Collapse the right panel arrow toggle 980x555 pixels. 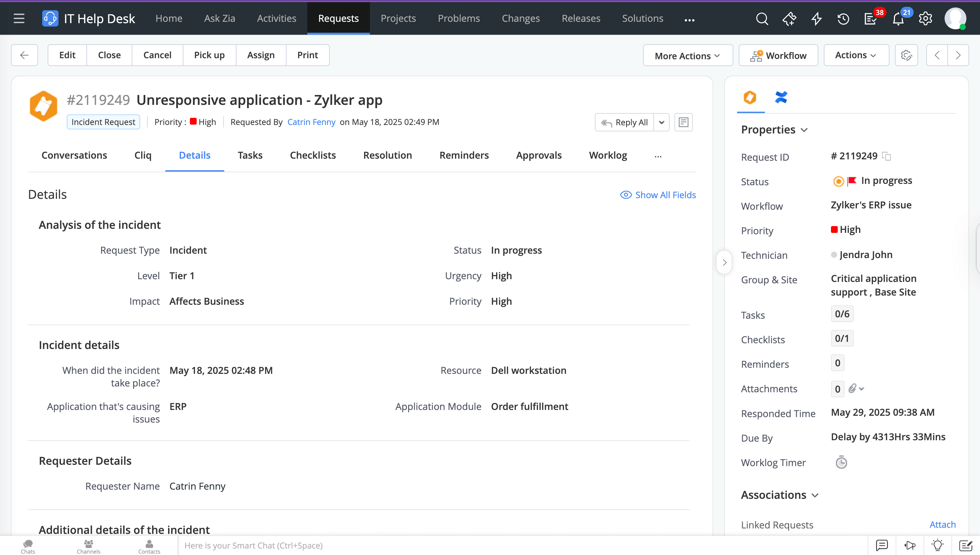(x=724, y=262)
